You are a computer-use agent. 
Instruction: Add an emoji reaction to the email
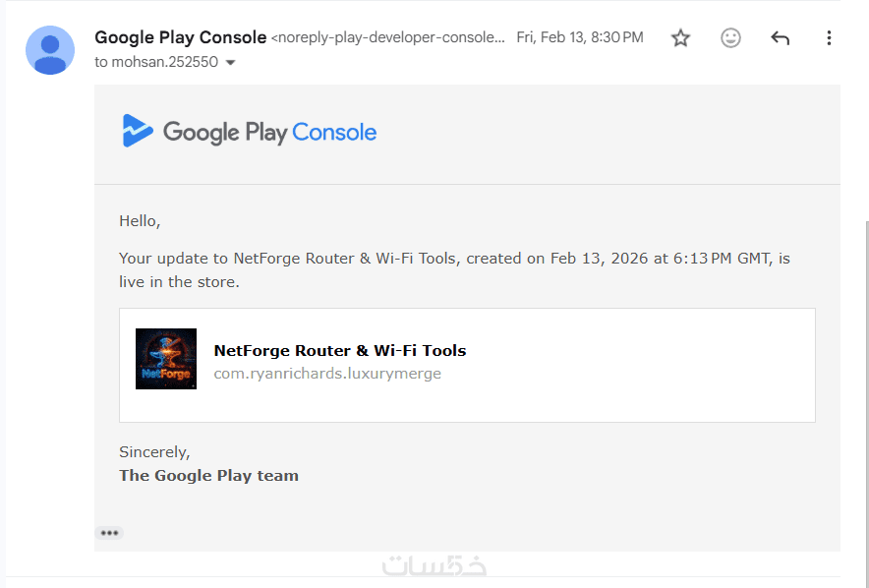(x=730, y=38)
